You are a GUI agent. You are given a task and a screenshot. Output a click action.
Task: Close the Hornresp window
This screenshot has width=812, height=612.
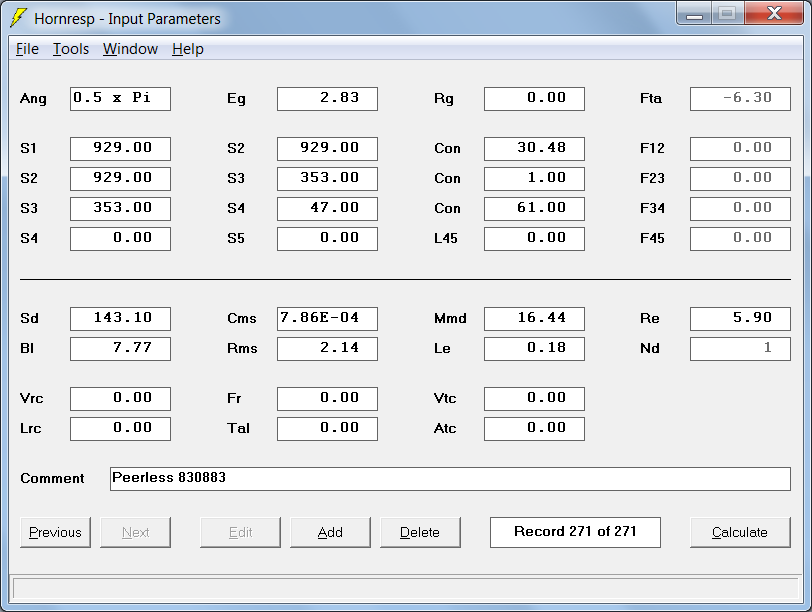774,13
